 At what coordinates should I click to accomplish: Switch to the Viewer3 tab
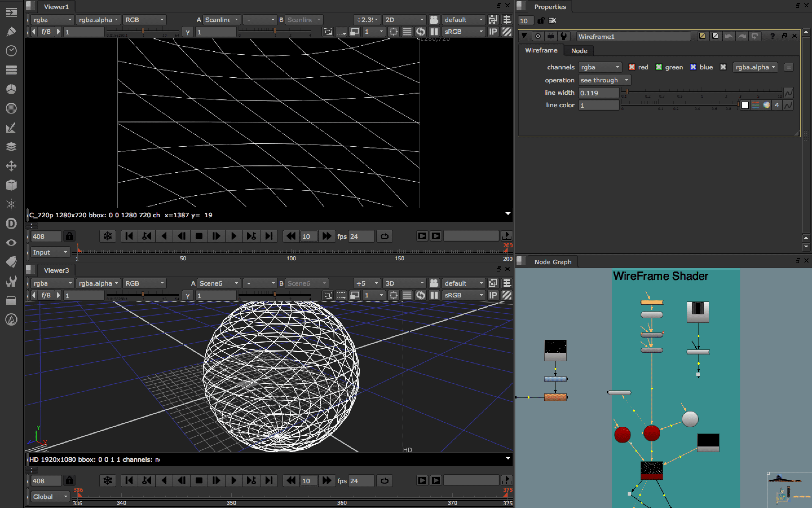click(56, 270)
